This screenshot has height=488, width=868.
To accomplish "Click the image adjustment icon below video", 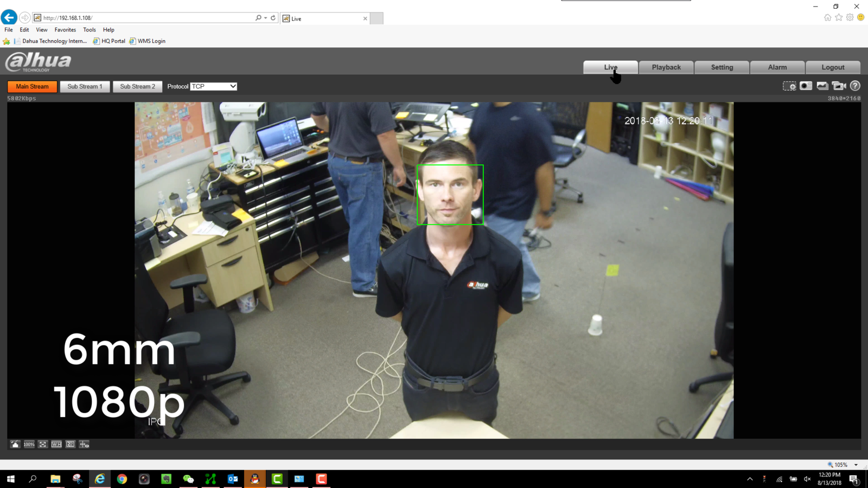I will tap(15, 444).
